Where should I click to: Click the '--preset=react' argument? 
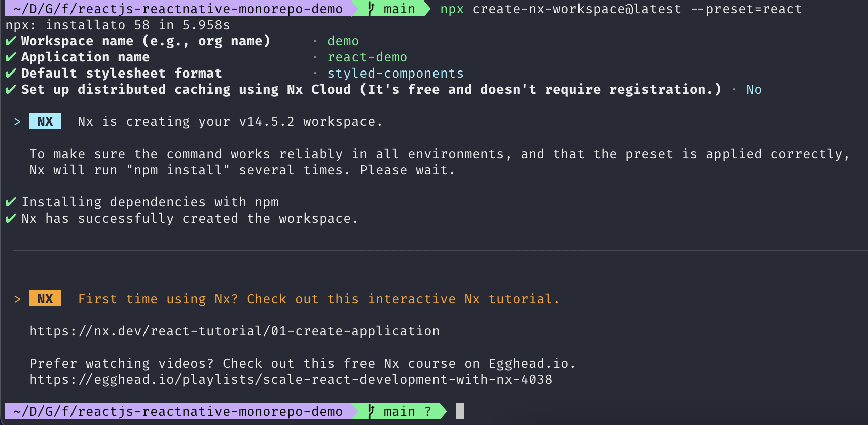746,9
